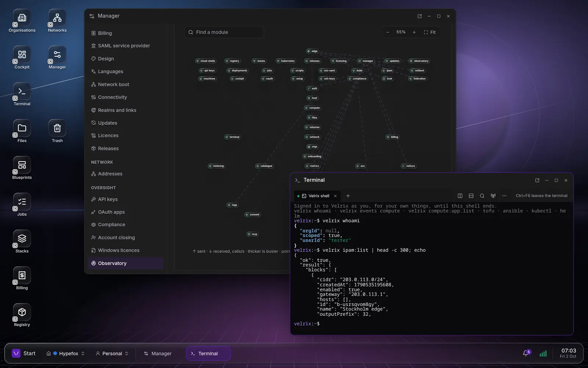Open the Registry desktop icon

pos(22,315)
